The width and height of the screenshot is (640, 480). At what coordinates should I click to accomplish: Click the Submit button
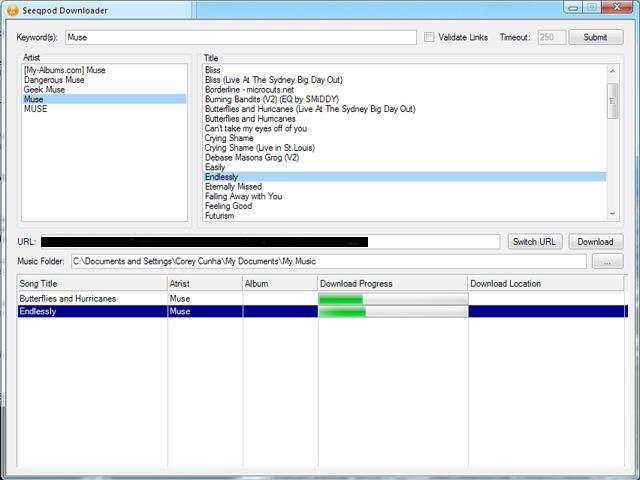pyautogui.click(x=596, y=37)
